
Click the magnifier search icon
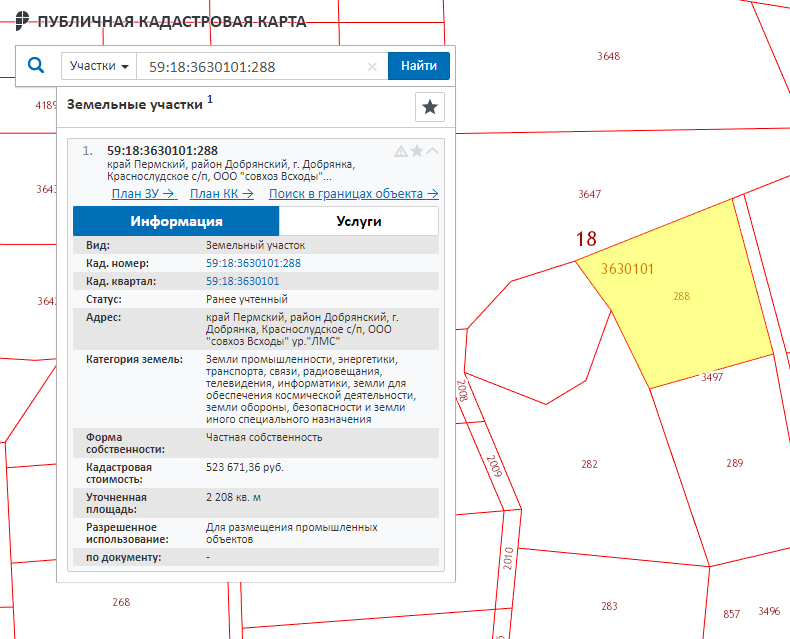pos(36,66)
